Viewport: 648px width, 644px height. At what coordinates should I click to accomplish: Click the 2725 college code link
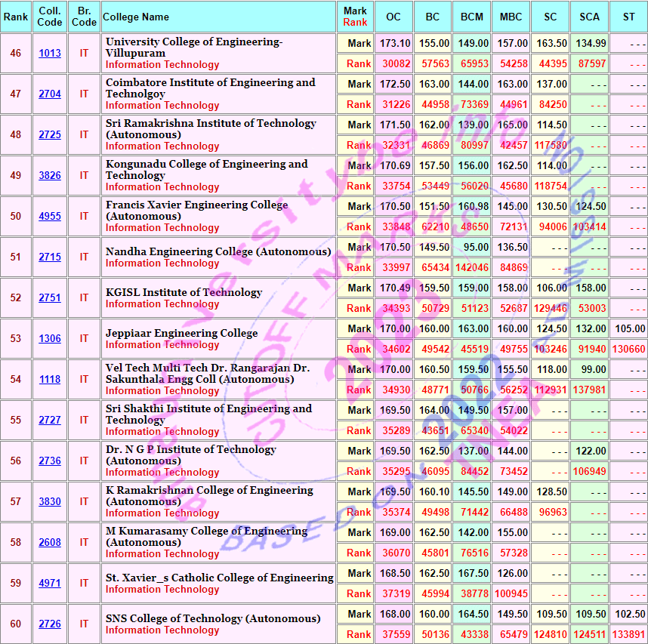pos(50,135)
